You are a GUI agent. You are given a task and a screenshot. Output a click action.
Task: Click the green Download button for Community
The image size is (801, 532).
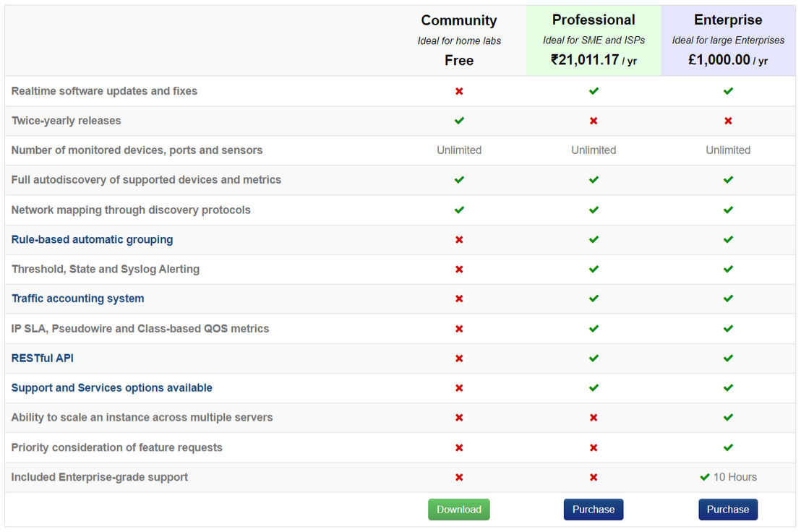tap(459, 510)
